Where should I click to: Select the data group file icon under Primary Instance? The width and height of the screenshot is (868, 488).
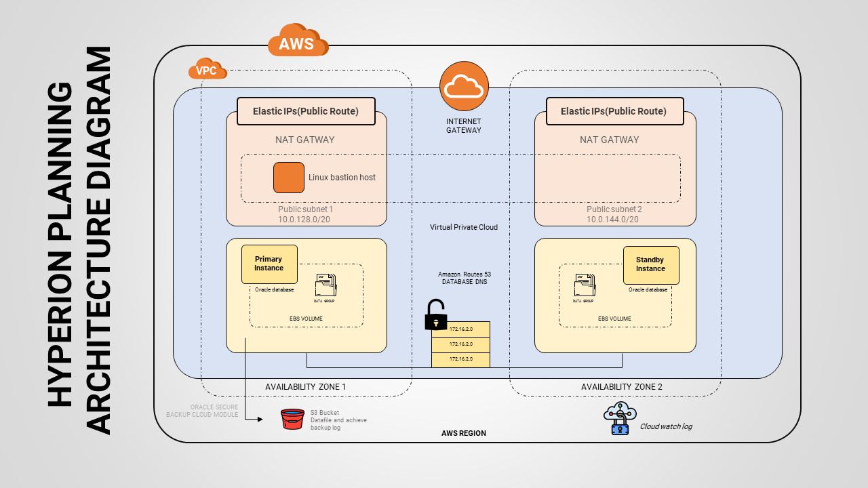click(325, 285)
